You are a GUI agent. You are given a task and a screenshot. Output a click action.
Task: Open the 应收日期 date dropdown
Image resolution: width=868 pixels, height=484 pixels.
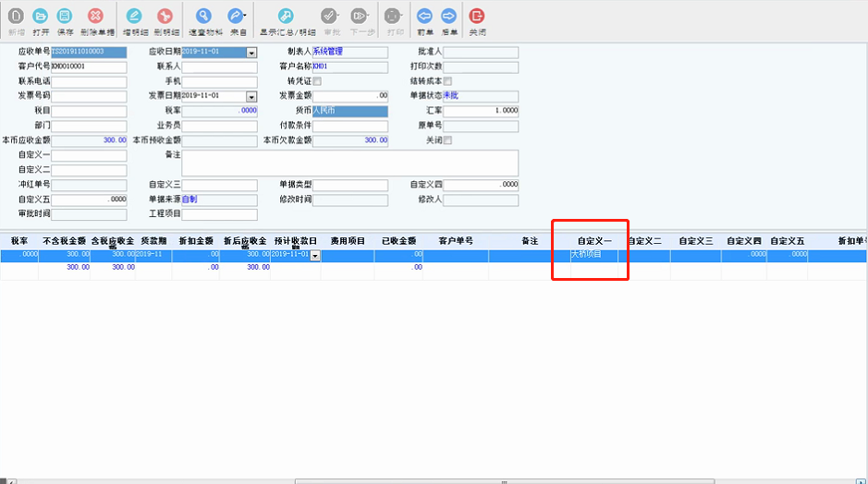click(251, 53)
